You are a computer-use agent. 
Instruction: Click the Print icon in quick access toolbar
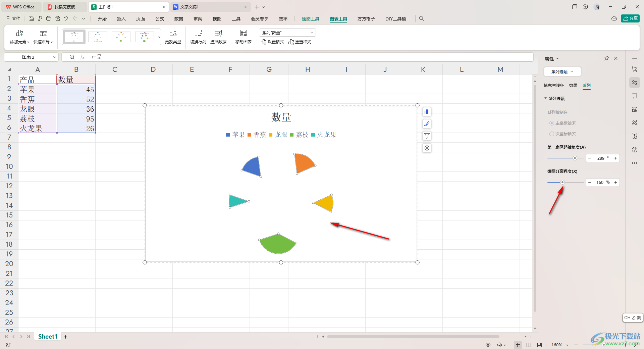pos(49,19)
